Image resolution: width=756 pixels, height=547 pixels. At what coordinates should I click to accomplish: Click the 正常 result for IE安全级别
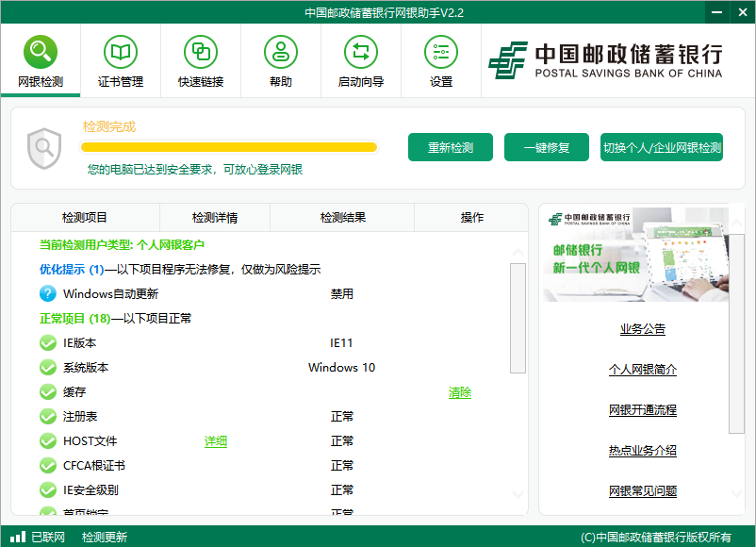pos(342,490)
